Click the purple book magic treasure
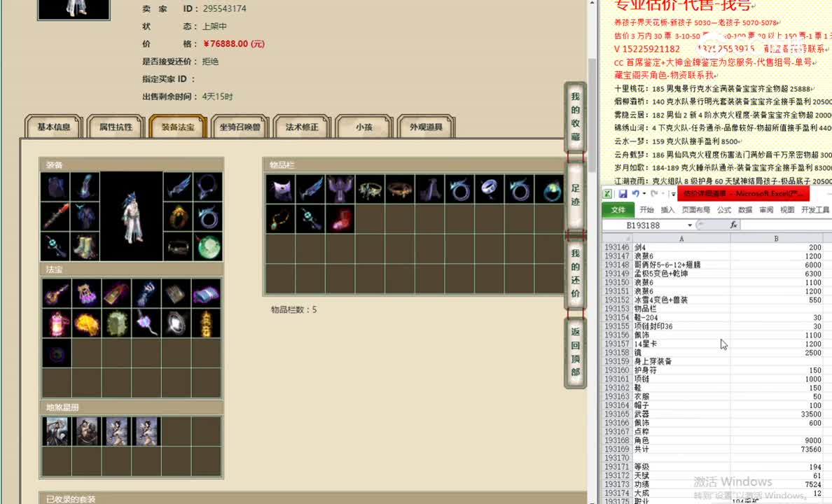Image resolution: width=832 pixels, height=504 pixels. [x=206, y=293]
